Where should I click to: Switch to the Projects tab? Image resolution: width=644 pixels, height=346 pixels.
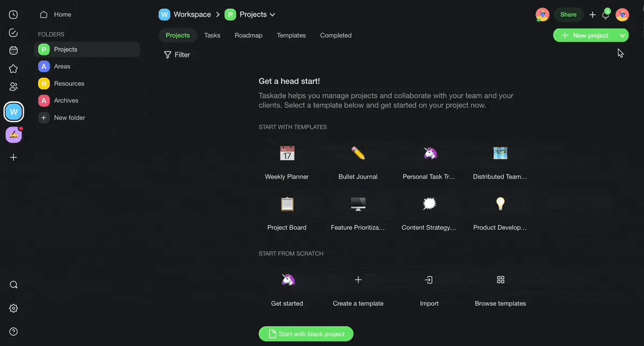point(178,35)
